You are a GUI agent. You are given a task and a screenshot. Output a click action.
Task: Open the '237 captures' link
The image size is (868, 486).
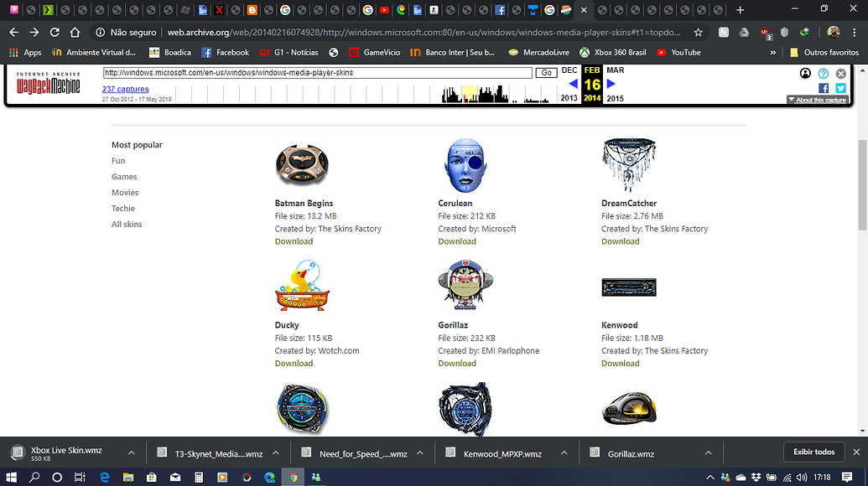coord(125,89)
